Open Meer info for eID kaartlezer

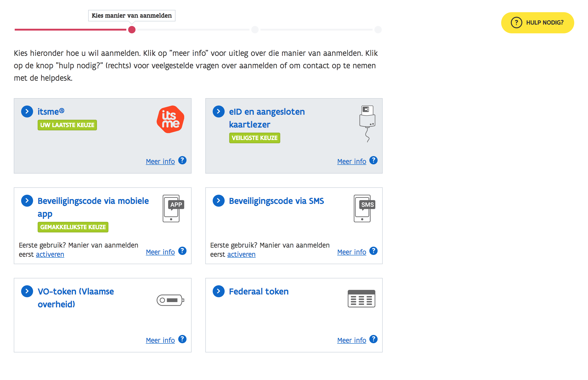[351, 161]
